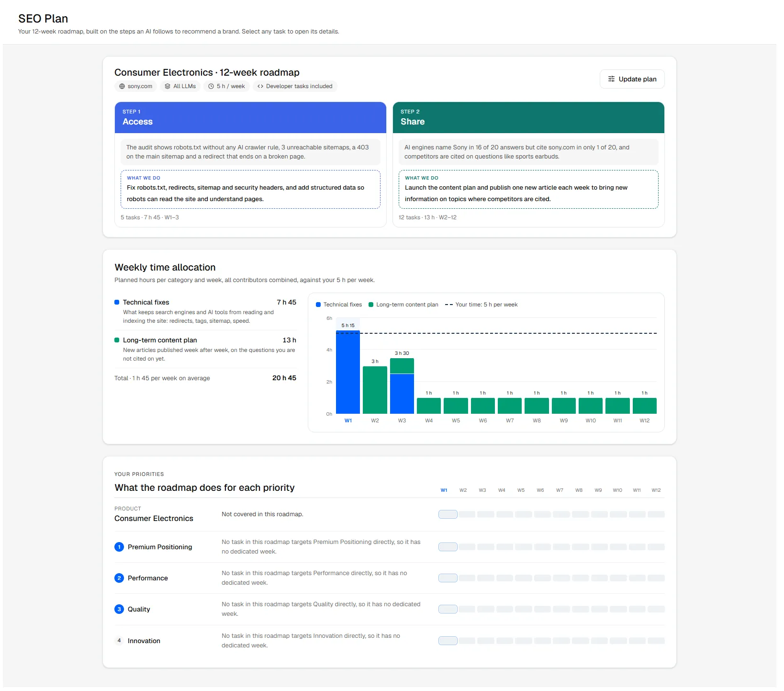Click the green dot beside Long-term content plan row

click(117, 340)
